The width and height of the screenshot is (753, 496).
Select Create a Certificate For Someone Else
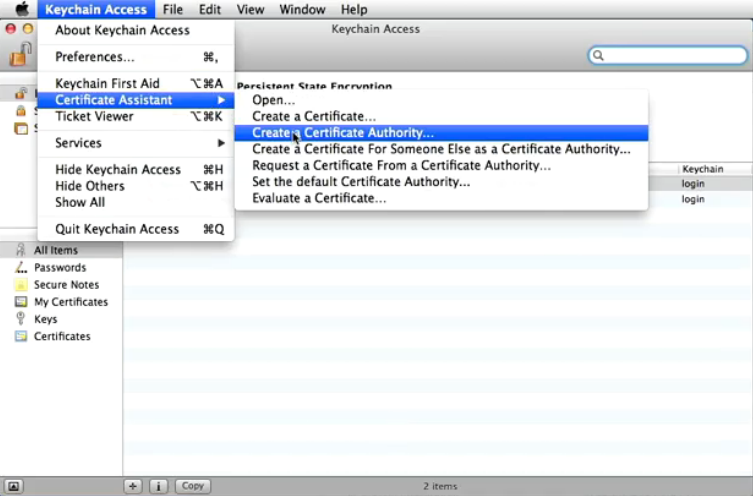pyautogui.click(x=441, y=149)
